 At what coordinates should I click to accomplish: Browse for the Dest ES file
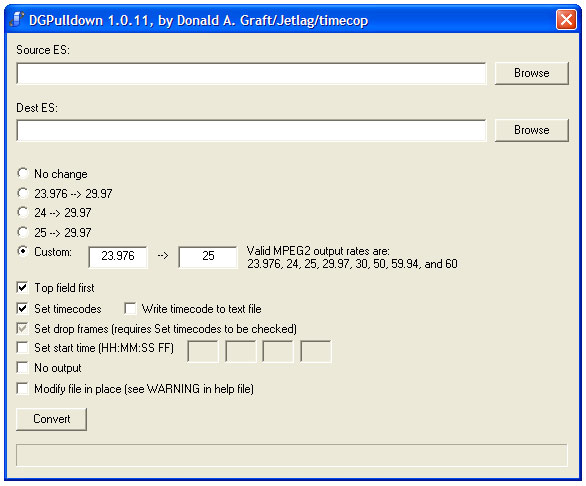[531, 130]
